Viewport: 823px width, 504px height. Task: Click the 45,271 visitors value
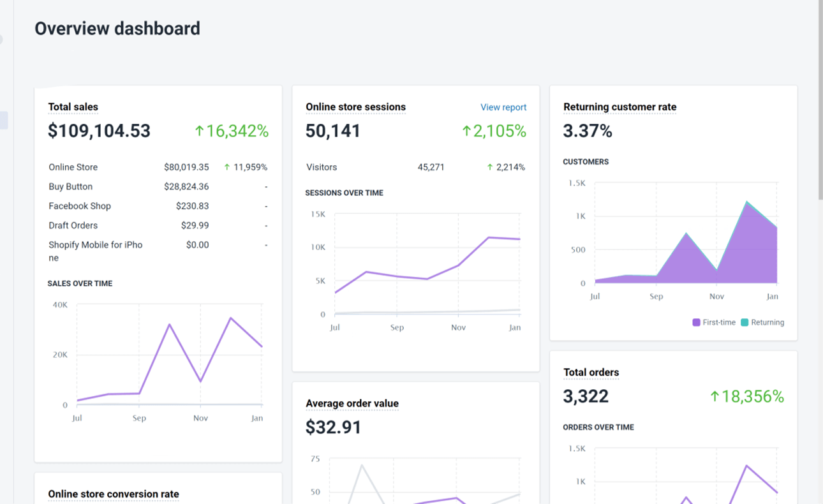click(431, 167)
